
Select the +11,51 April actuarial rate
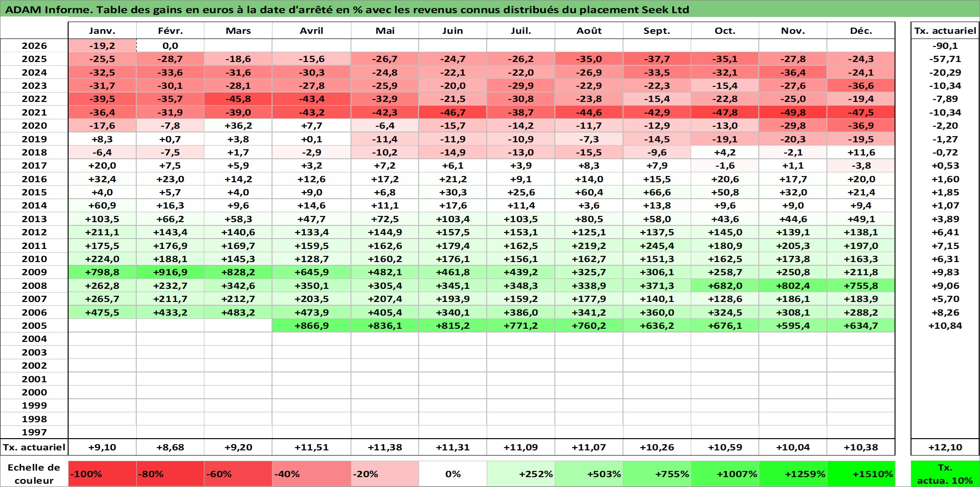[x=311, y=447]
